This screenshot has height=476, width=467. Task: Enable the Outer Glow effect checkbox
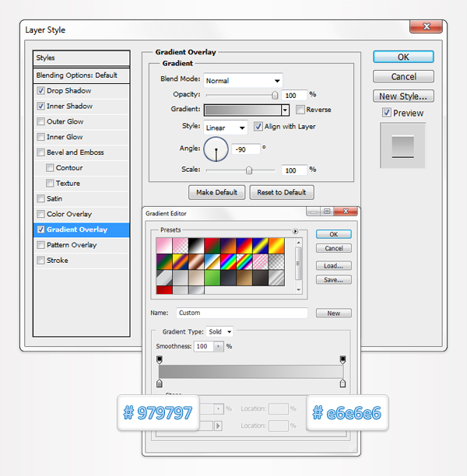point(41,121)
